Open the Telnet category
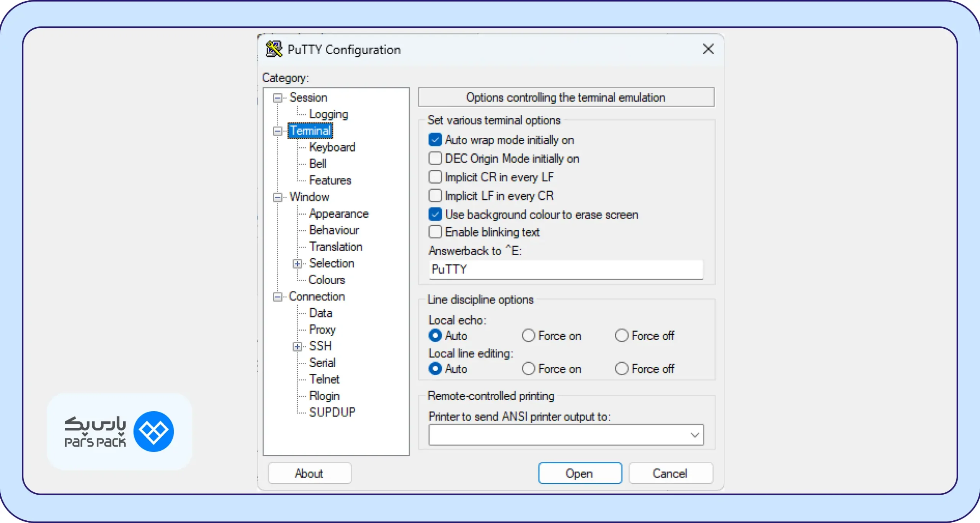 click(x=324, y=379)
